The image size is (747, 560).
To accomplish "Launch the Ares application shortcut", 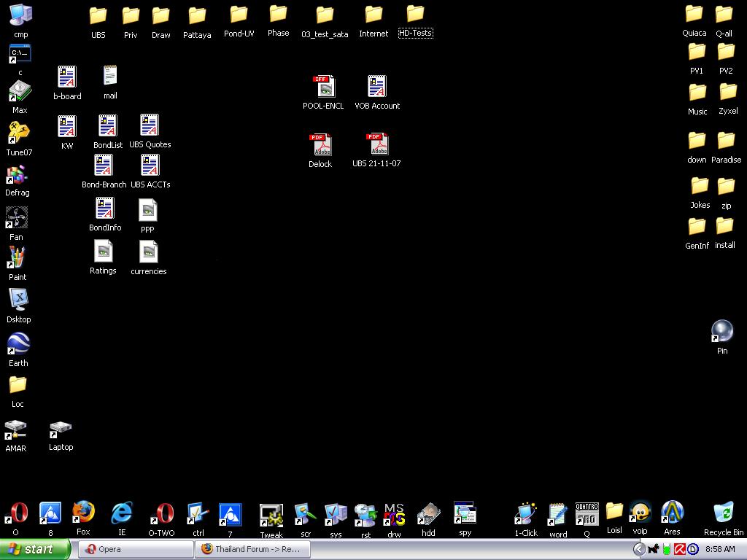I will pyautogui.click(x=672, y=513).
